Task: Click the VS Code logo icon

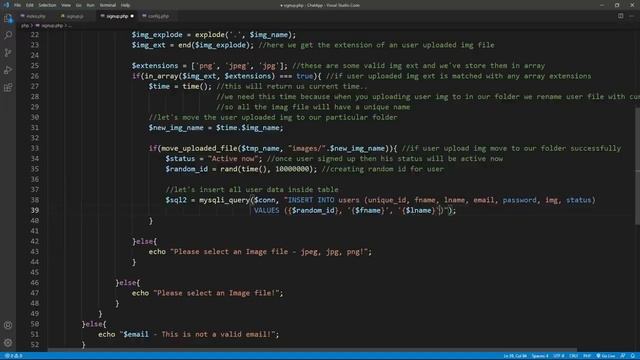Action: [x=6, y=5]
